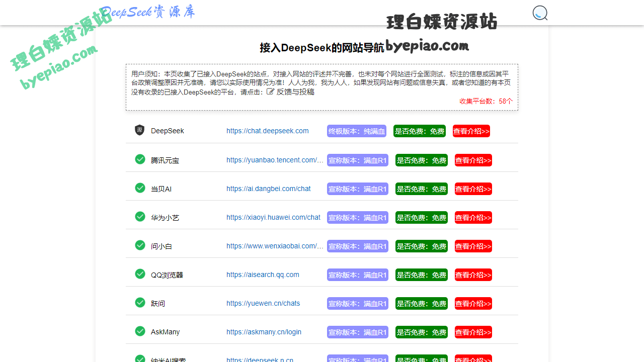Click 查看介绍>> button for 华为小艺
The image size is (644, 362).
click(473, 218)
